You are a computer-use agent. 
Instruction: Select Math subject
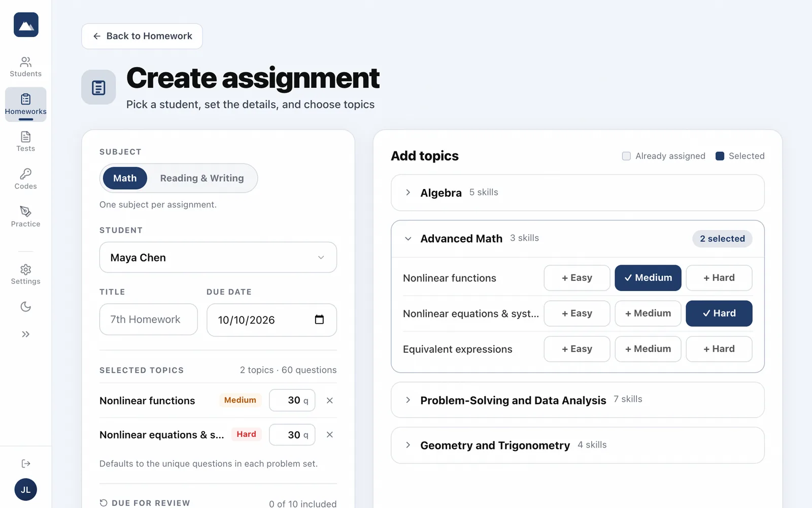(125, 178)
